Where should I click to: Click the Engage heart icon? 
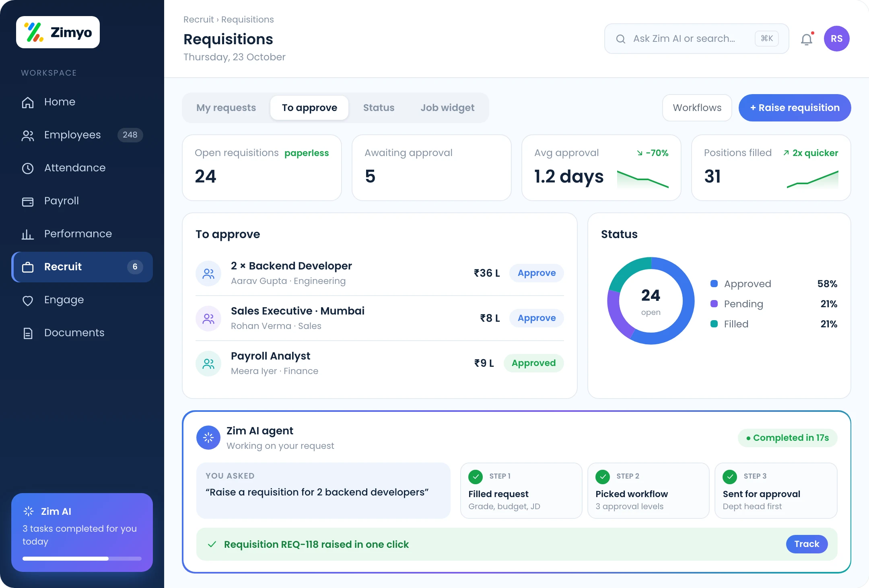coord(28,300)
